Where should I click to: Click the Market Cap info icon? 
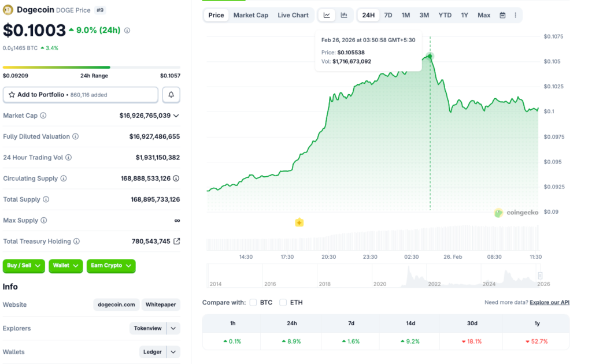coord(43,116)
